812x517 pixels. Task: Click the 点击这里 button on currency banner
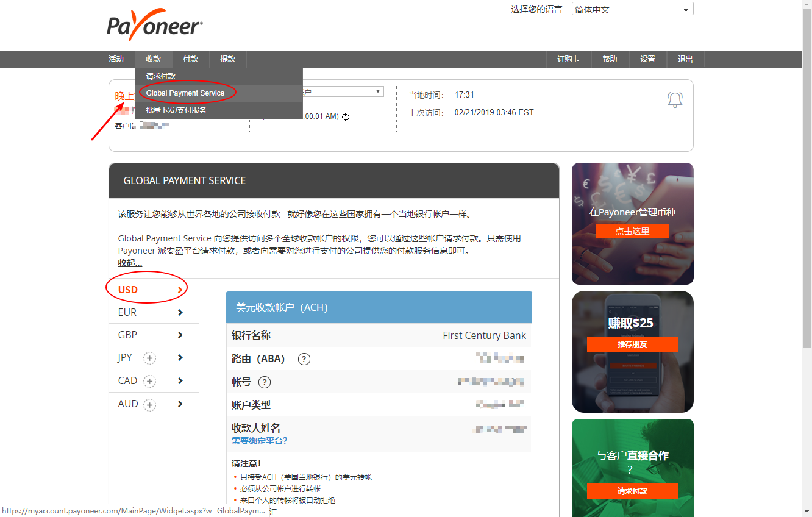coord(633,231)
